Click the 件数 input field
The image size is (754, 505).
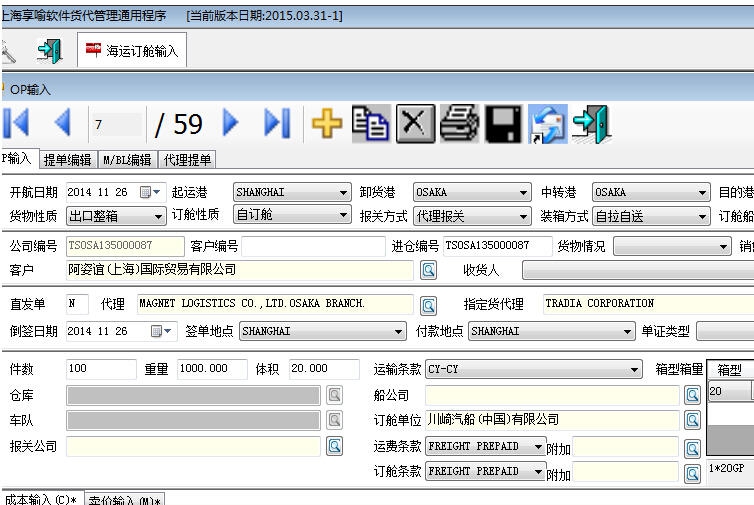101,369
